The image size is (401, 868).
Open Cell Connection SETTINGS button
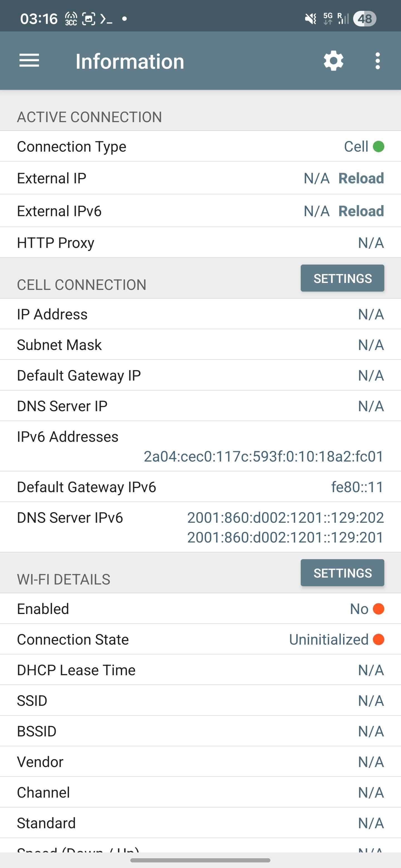point(342,278)
